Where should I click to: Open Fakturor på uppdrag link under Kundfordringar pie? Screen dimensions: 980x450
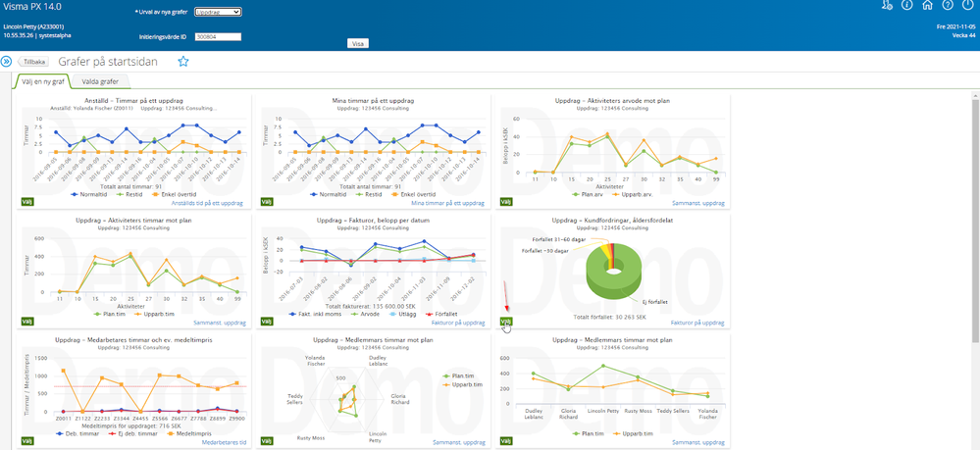[697, 323]
